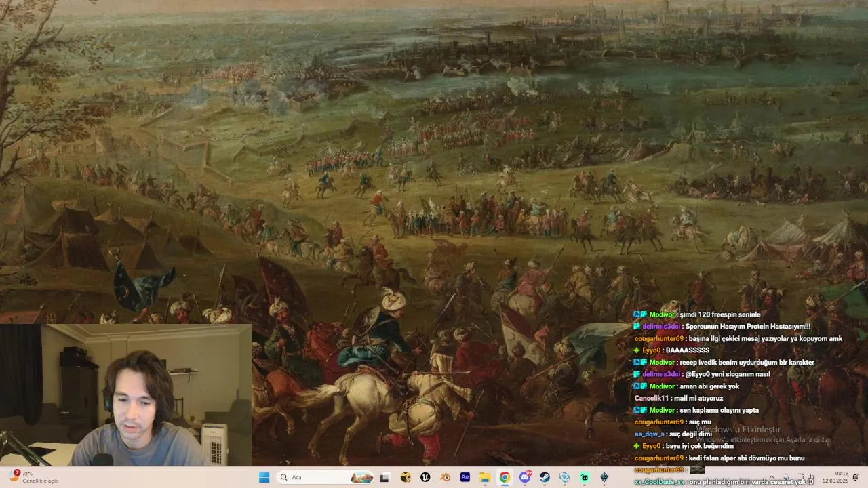Click chat username 'Cancelik11'
Screen dimensions: 868x488
coord(652,398)
